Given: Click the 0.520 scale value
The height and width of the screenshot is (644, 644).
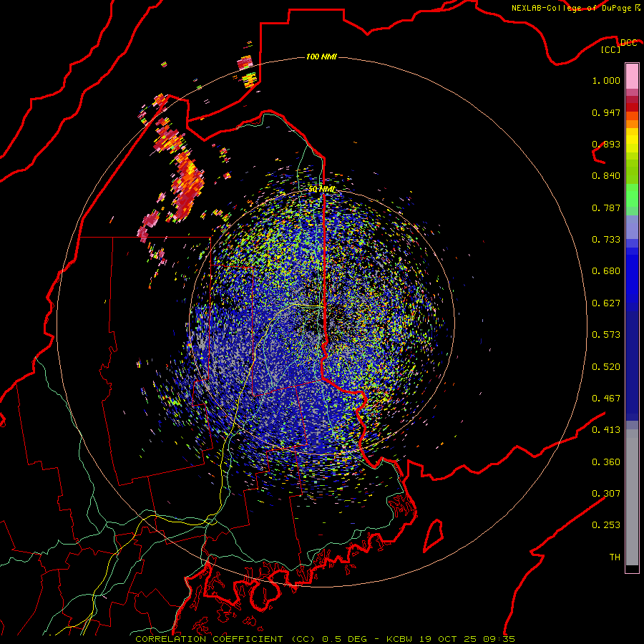Looking at the screenshot, I should coord(606,367).
